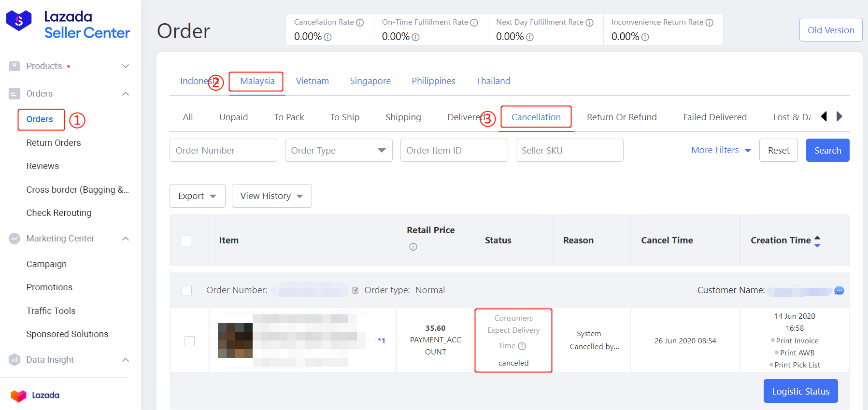Click info icon beside Cancellation Rate label
The height and width of the screenshot is (410, 868).
click(x=360, y=23)
